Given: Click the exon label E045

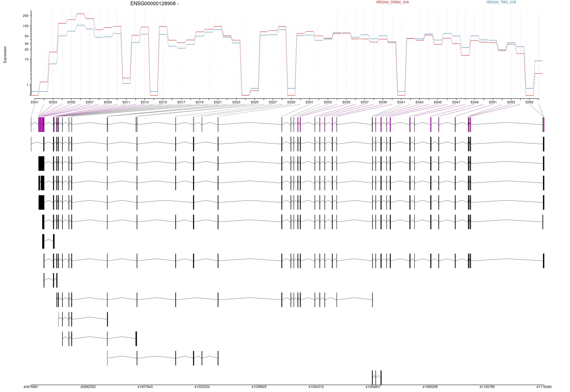Looking at the screenshot, I should pos(438,102).
